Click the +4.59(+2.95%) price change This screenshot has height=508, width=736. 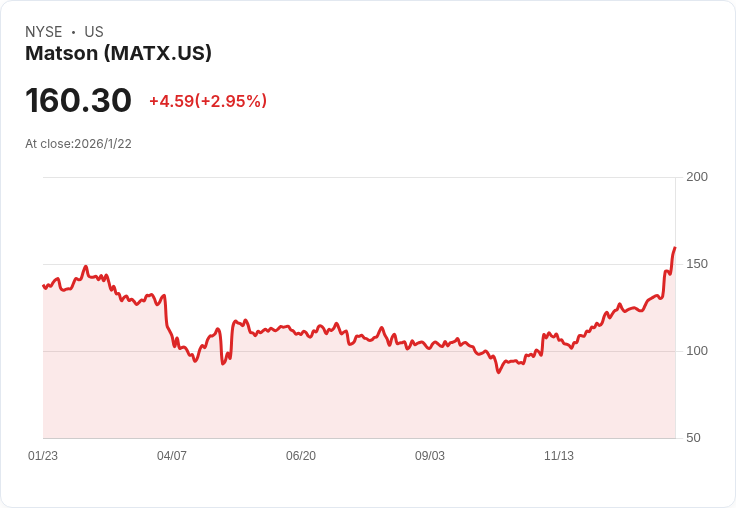click(208, 101)
